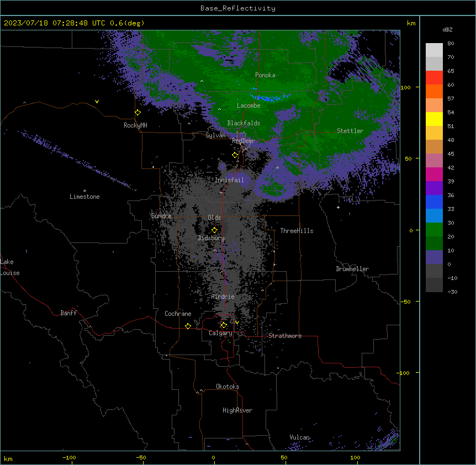Select the km unit label left of -100
Image resolution: width=476 pixels, height=465 pixels.
point(8,459)
